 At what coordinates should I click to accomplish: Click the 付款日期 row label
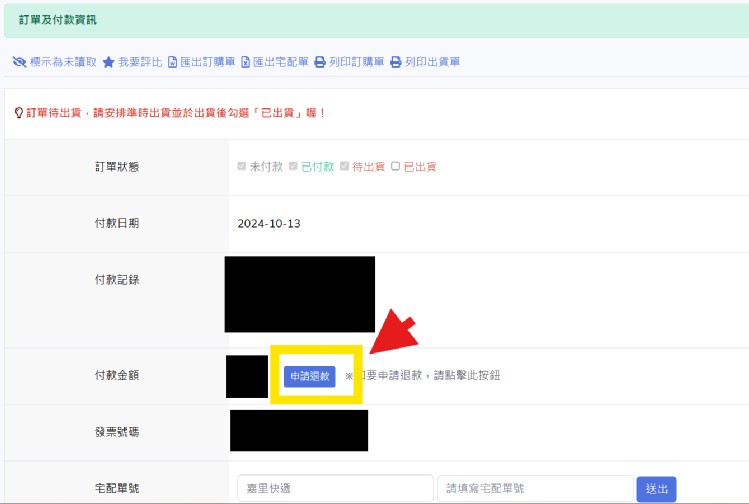coord(117,223)
